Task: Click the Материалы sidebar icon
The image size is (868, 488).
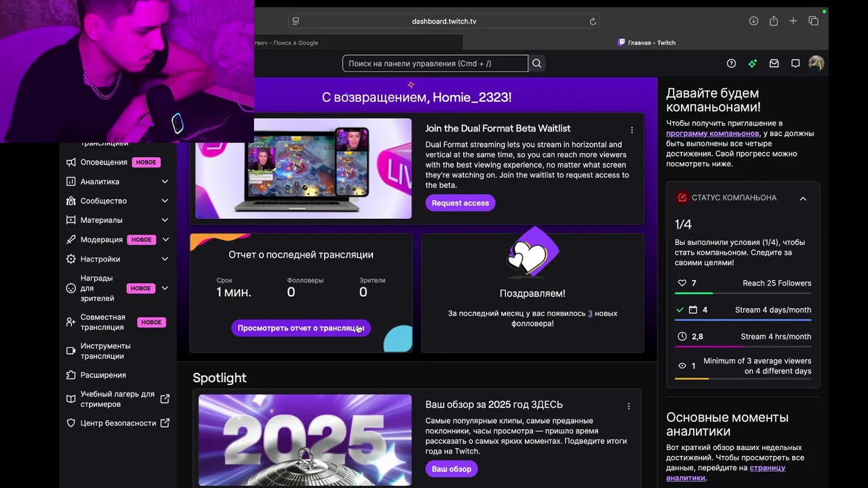Action: click(x=71, y=220)
